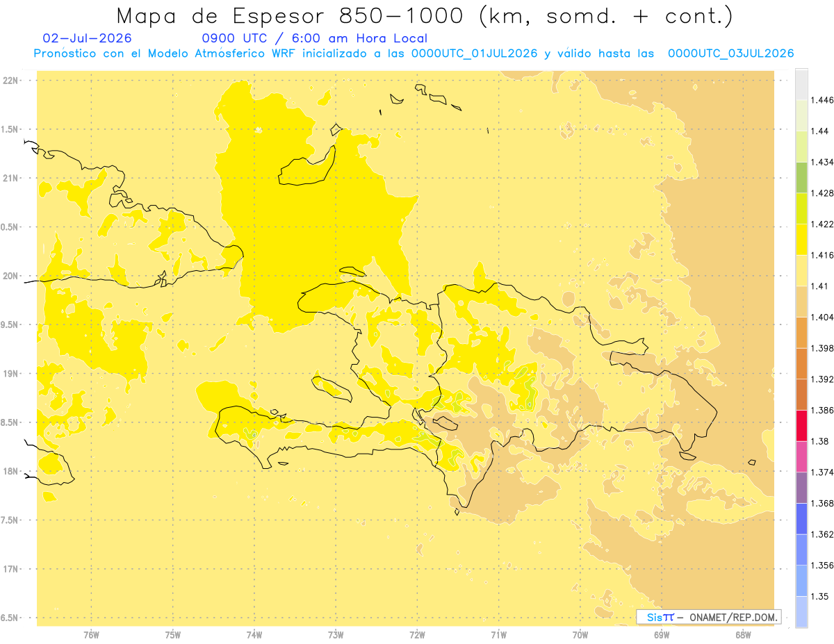Click the '21N' latitude label

(10, 178)
